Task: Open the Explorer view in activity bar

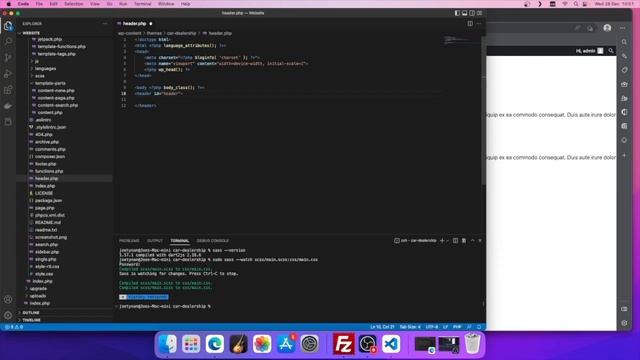Action: [8, 26]
